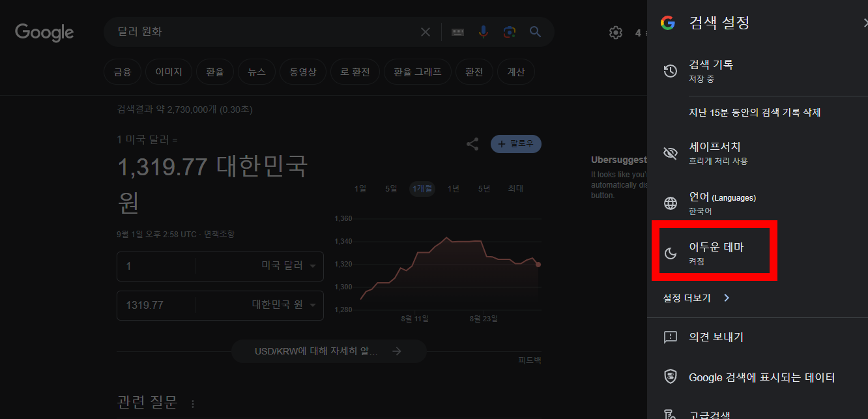Select the 뉴스 filter chip

[x=257, y=72]
